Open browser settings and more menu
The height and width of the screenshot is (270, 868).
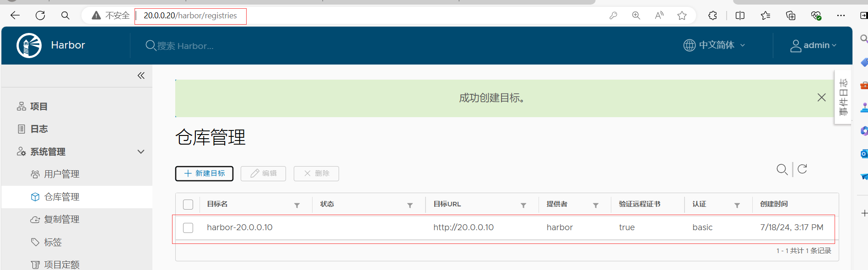pos(841,16)
